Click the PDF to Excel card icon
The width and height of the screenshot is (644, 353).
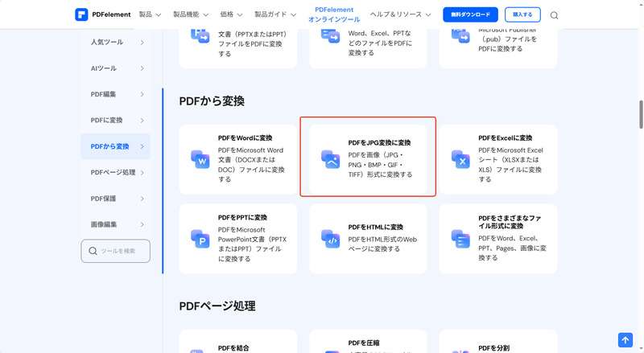tap(460, 159)
